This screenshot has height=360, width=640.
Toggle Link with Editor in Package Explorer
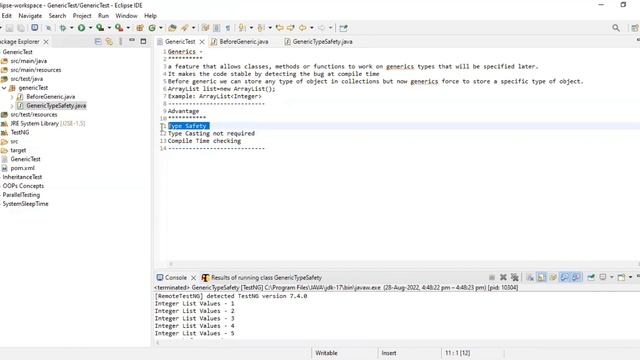click(109, 41)
